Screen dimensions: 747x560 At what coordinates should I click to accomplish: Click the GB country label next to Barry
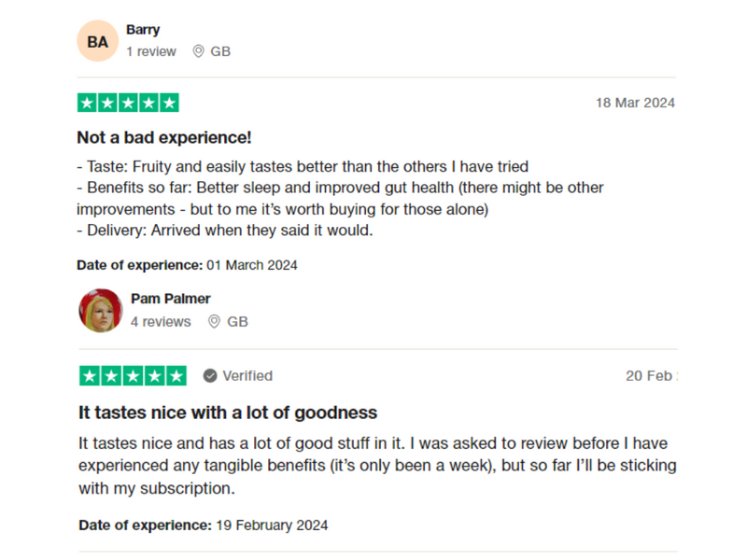(220, 51)
